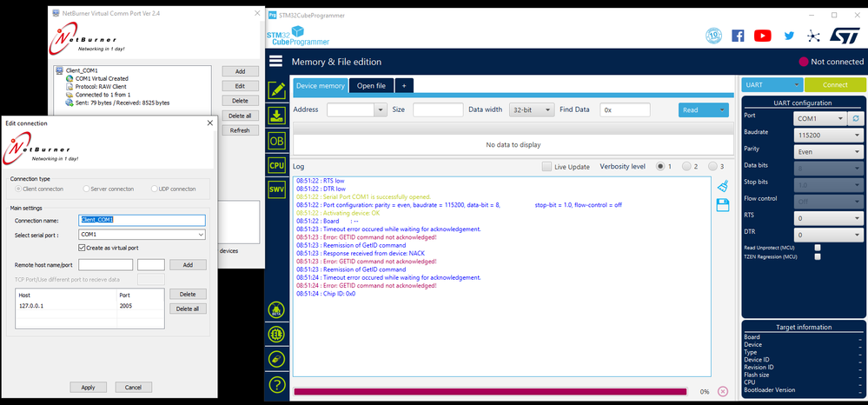Open the RTS dropdown

[x=828, y=218]
